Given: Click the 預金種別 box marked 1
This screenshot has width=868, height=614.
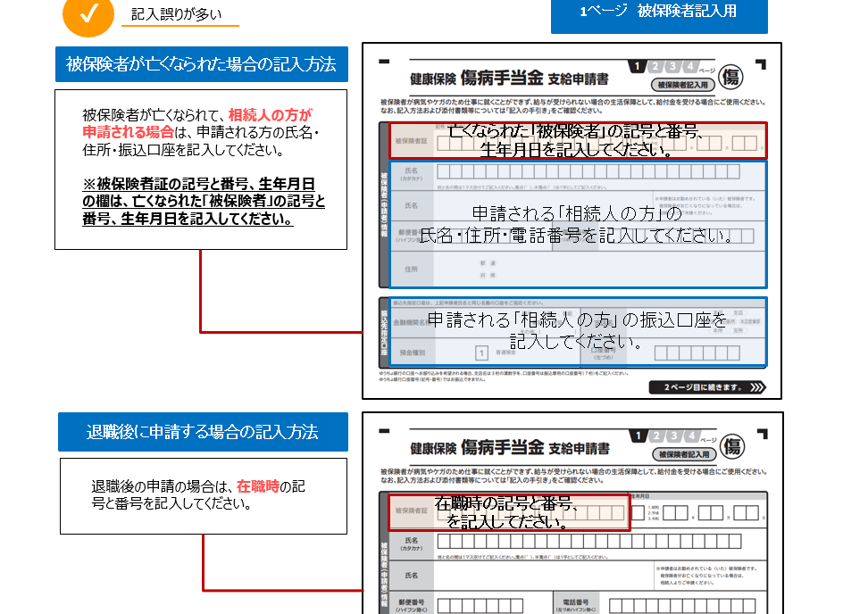Looking at the screenshot, I should [x=481, y=353].
